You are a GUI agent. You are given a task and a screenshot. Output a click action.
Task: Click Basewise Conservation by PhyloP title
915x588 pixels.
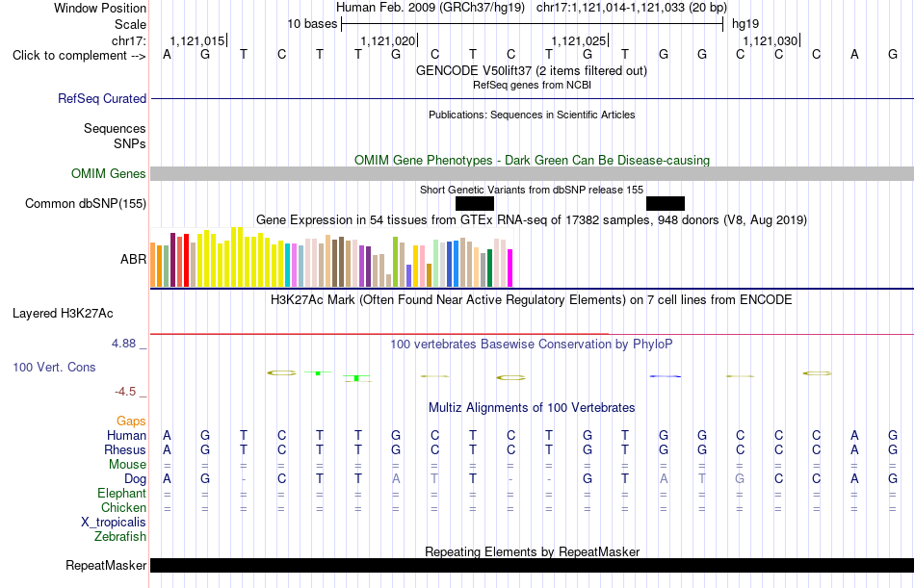pos(532,345)
